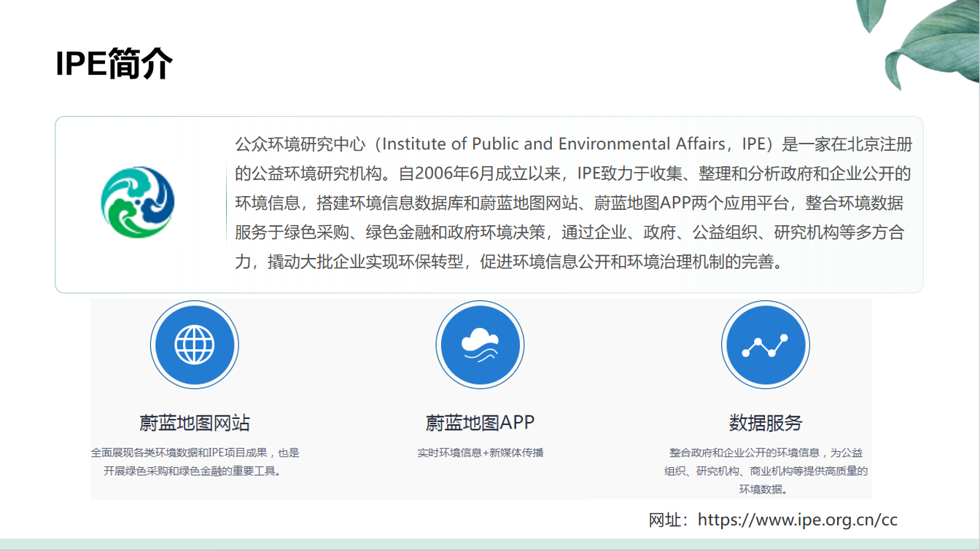Click the paragraph line starting 力，撬动大批企业
The width and height of the screenshot is (980, 551).
(x=511, y=261)
